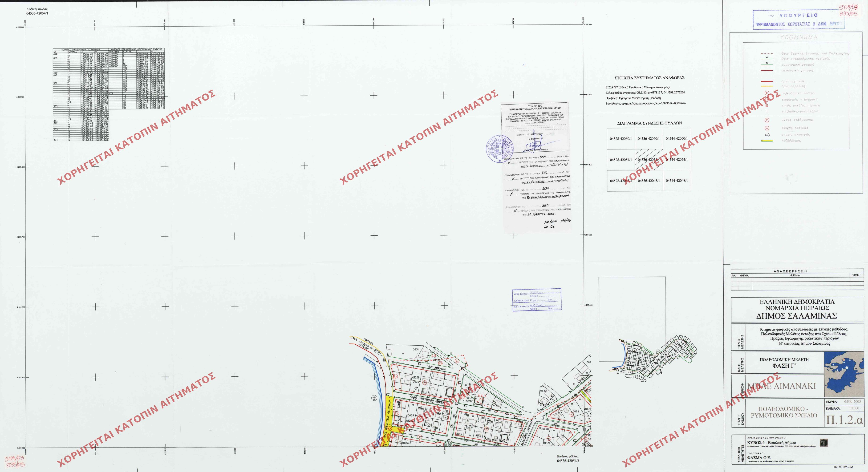Click sheet index cell 04528-42048/1
Image resolution: width=868 pixels, height=472 pixels.
tap(621, 181)
